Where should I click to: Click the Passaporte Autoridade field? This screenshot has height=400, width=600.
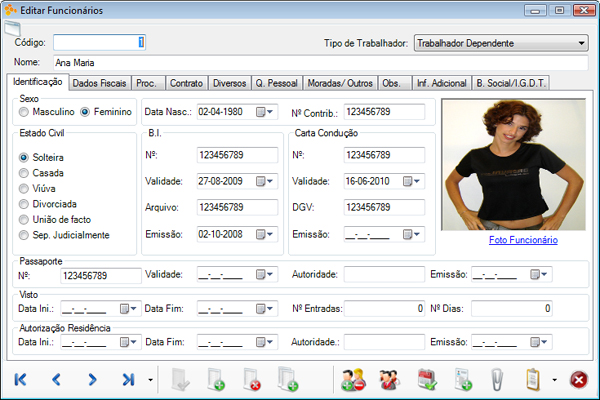tap(384, 274)
